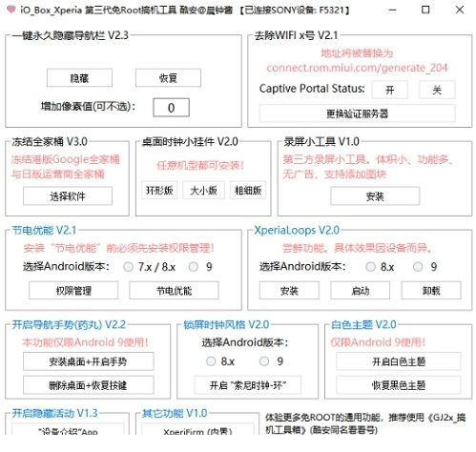Install the 大小版 clock widget
The image size is (476, 452).
tap(203, 190)
